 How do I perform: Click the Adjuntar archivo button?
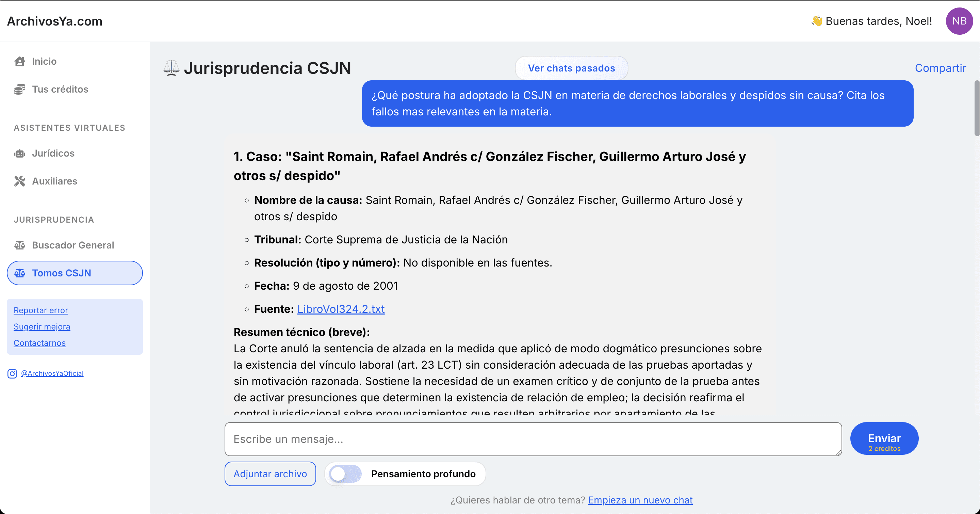[270, 474]
